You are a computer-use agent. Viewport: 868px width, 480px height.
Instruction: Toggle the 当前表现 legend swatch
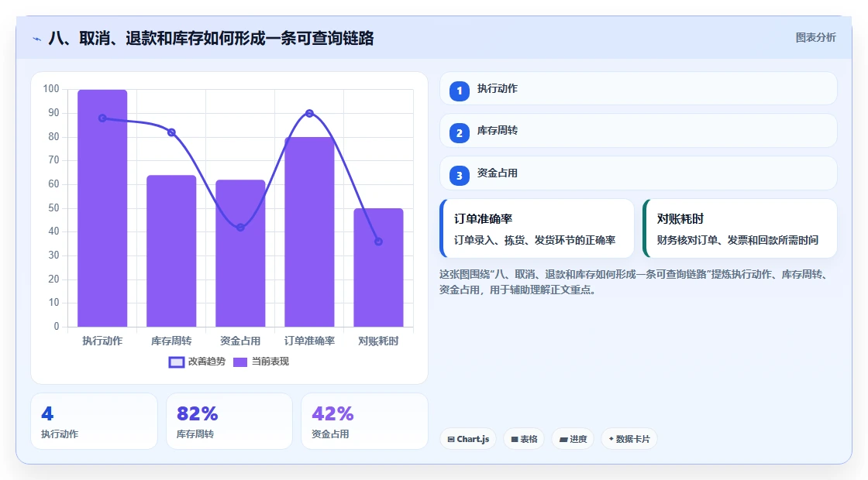(239, 362)
